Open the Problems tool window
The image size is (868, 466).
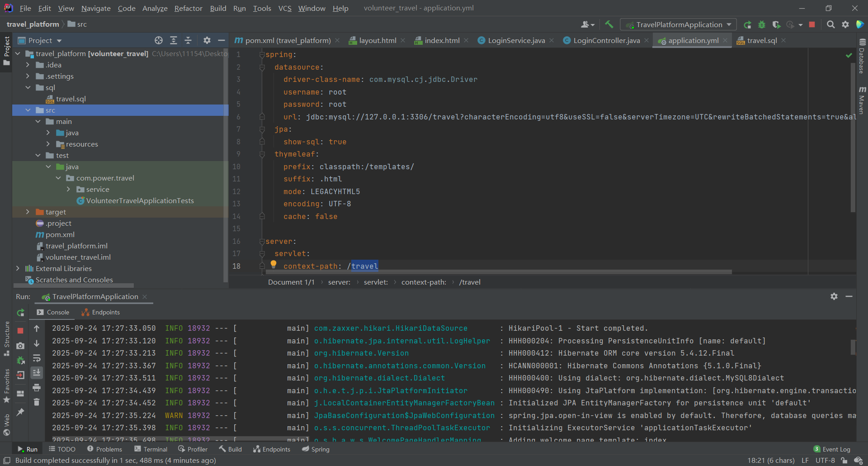pyautogui.click(x=104, y=449)
